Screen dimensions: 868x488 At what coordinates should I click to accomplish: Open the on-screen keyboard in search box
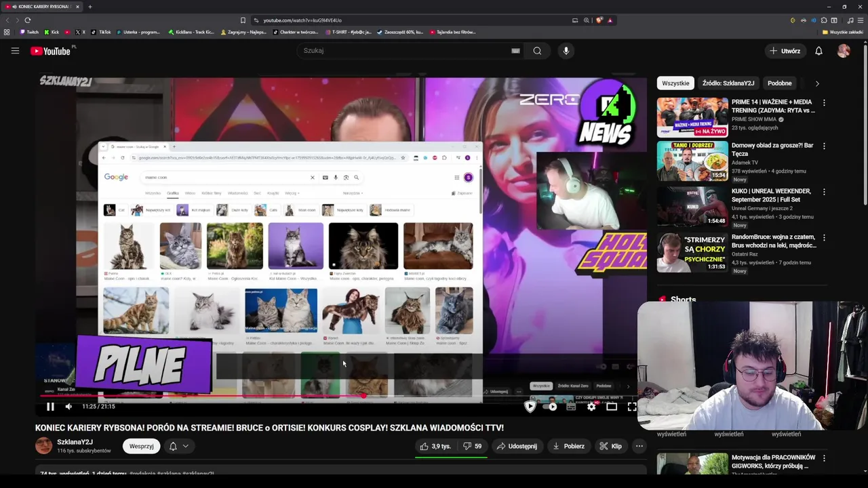(515, 51)
